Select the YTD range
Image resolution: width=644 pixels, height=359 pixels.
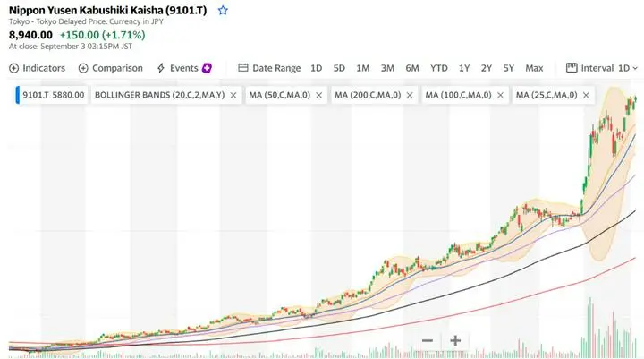pos(438,68)
